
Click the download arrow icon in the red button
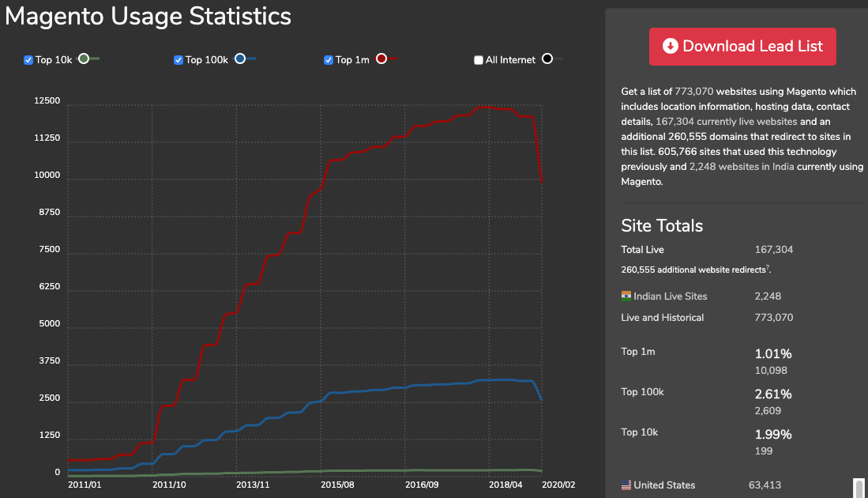[x=670, y=46]
